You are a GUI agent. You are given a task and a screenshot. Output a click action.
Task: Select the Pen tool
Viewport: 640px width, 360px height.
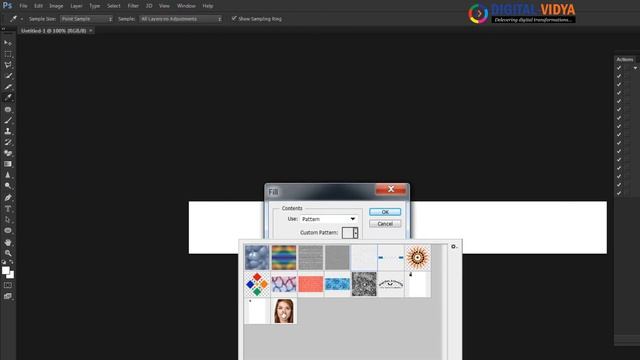pos(8,198)
